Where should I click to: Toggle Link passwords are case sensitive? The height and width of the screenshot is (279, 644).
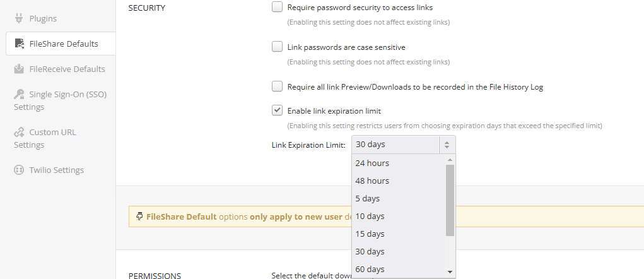tap(278, 47)
